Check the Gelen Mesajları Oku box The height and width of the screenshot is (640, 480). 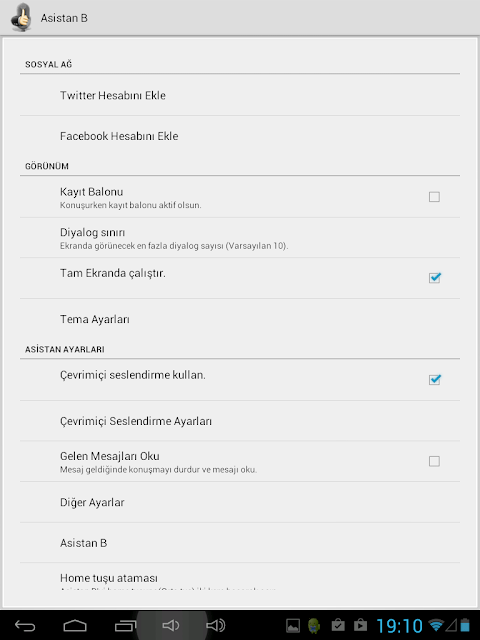click(434, 461)
